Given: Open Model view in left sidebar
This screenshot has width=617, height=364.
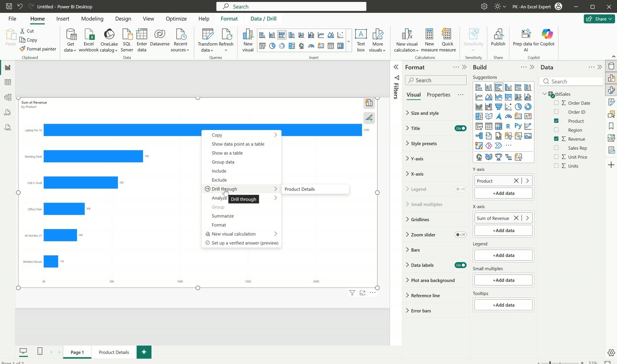Looking at the screenshot, I should (x=8, y=97).
